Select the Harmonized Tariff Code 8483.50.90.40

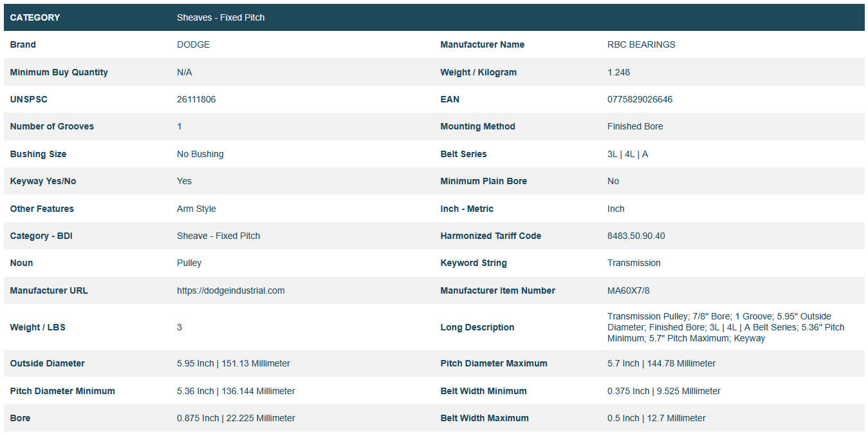pyautogui.click(x=636, y=236)
